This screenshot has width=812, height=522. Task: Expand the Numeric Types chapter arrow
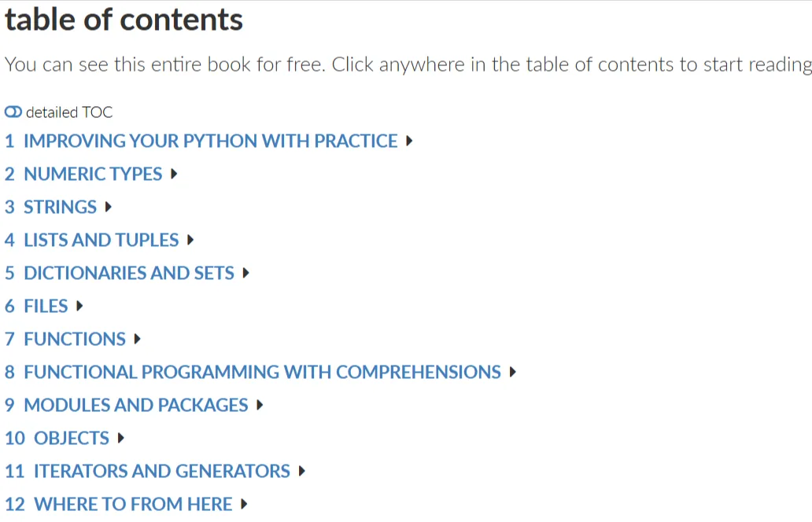(x=174, y=174)
